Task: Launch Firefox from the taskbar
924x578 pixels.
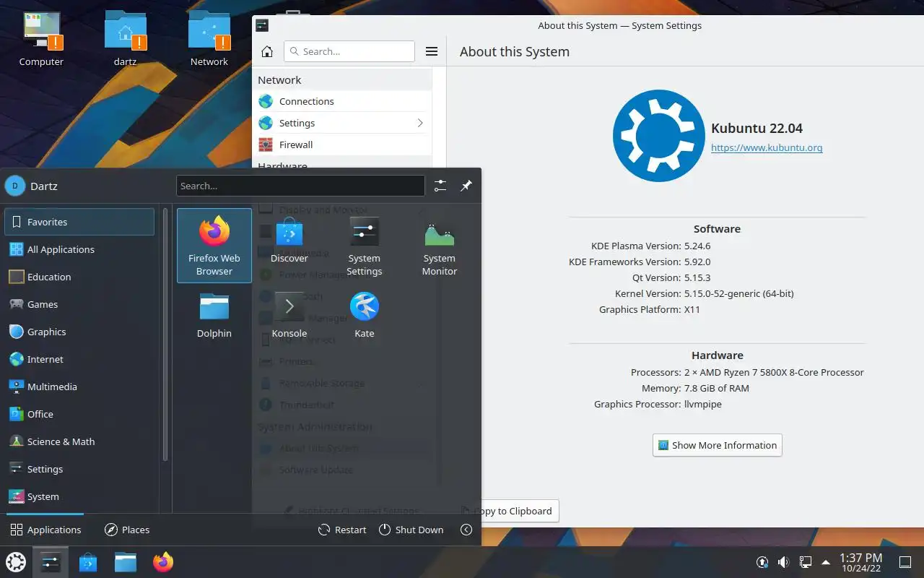Action: pos(163,562)
